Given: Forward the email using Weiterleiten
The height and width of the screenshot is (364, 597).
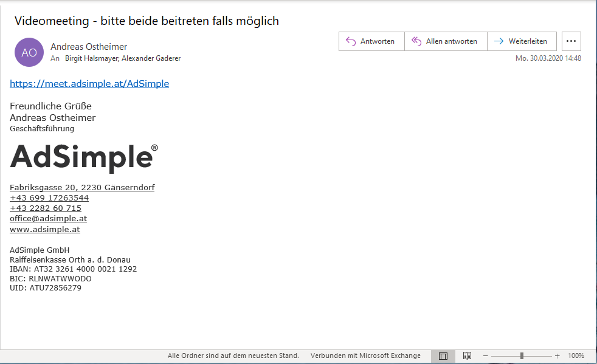Looking at the screenshot, I should (x=522, y=41).
